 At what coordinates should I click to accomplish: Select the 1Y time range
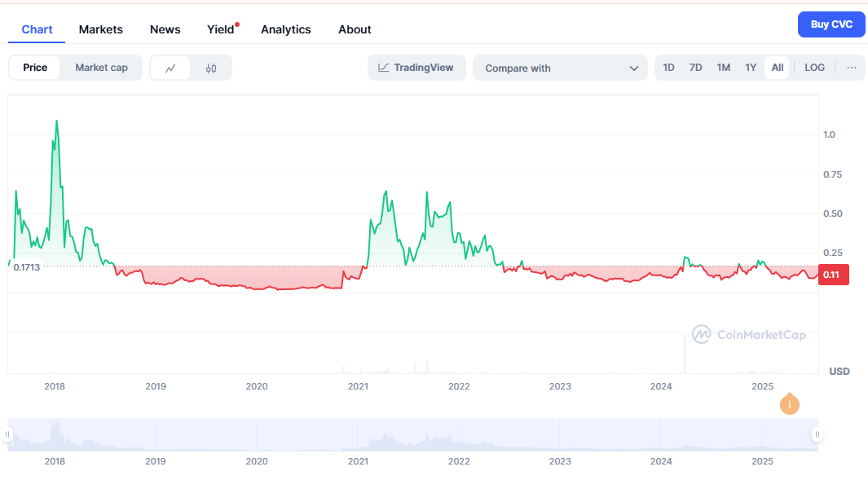tap(751, 68)
